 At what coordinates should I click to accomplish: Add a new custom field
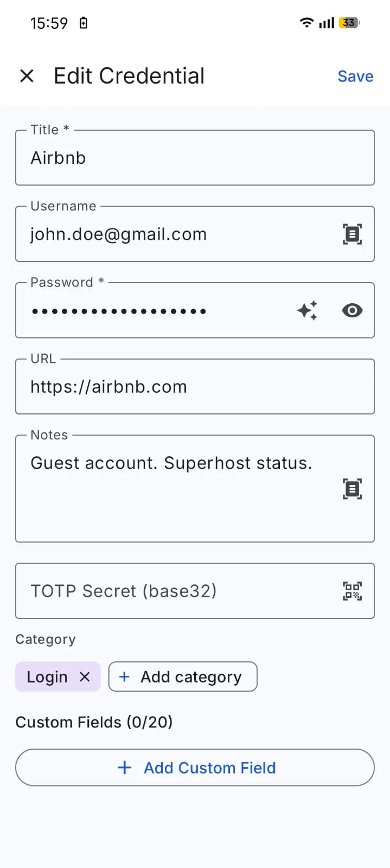[195, 768]
